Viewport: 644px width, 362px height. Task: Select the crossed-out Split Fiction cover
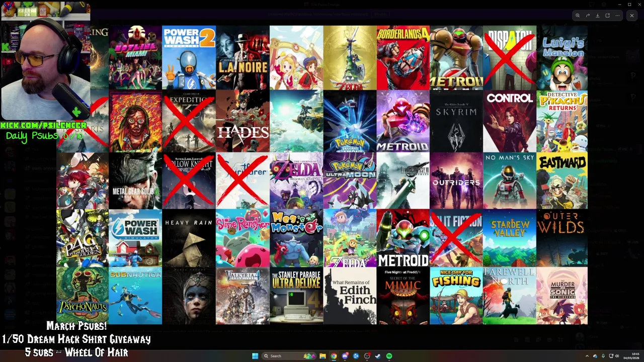point(456,238)
